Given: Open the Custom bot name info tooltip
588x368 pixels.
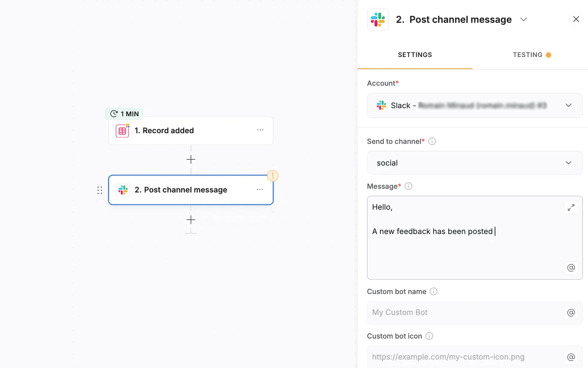Looking at the screenshot, I should point(434,291).
